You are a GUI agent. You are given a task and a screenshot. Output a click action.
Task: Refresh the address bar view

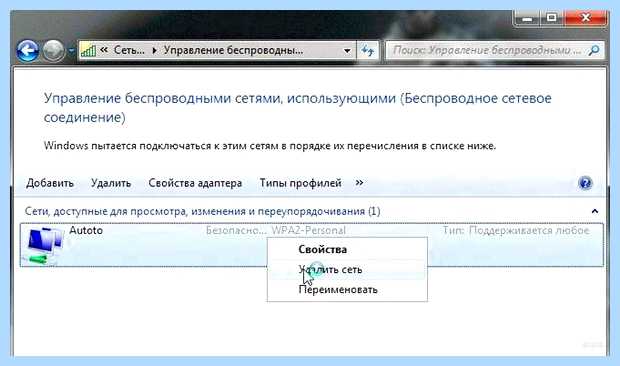coord(368,51)
